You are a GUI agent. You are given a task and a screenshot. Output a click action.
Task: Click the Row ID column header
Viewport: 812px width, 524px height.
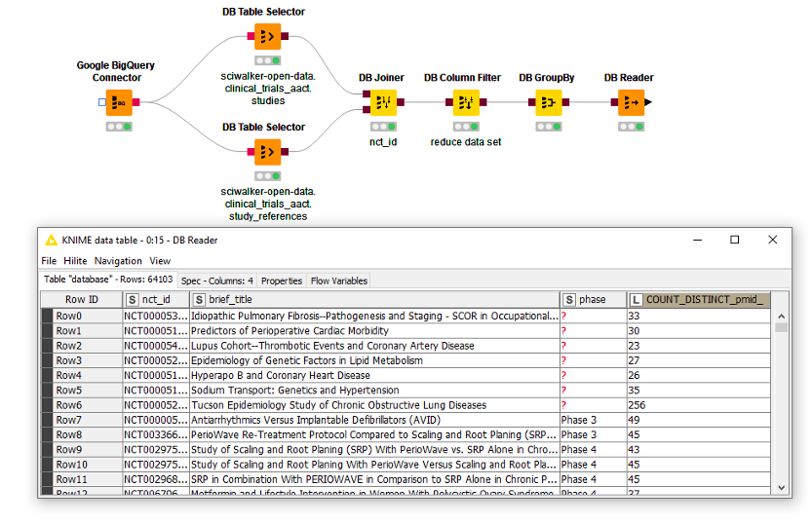coord(81,300)
